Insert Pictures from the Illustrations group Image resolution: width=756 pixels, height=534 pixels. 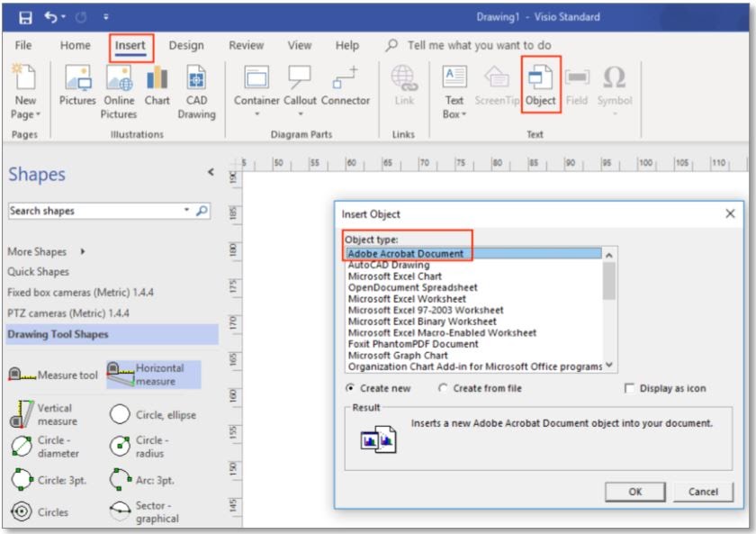[77, 85]
